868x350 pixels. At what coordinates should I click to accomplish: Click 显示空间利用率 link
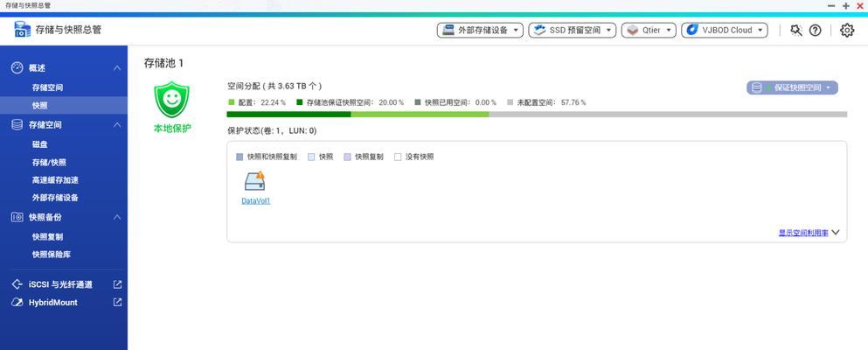click(x=803, y=233)
